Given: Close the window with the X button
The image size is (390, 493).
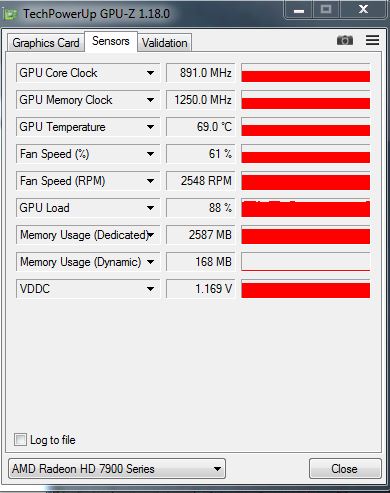Looking at the screenshot, I should click(363, 9).
